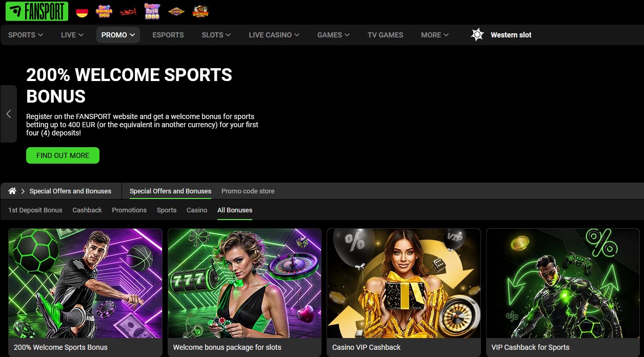Screen dimensions: 644x357
Task: Open Welcome bonus package for slots image
Action: pos(245,283)
